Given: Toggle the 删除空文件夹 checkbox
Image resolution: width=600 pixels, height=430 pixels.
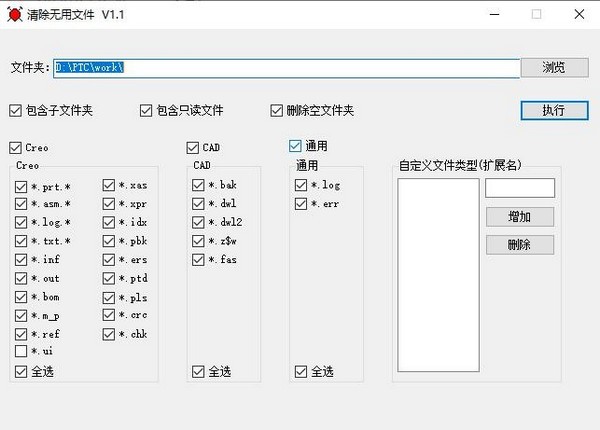Looking at the screenshot, I should point(276,111).
